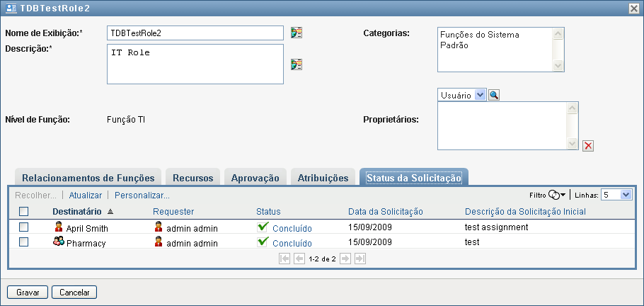Screen dimensions: 644x306
Task: Switch to Relacionamentos de Funções tab
Action: (x=89, y=178)
